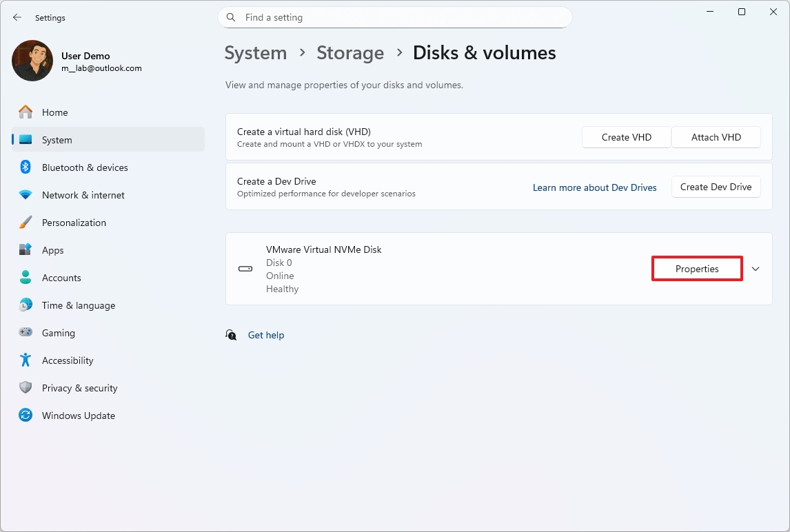Click the Privacy & security shield icon
This screenshot has width=790, height=532.
pos(25,388)
